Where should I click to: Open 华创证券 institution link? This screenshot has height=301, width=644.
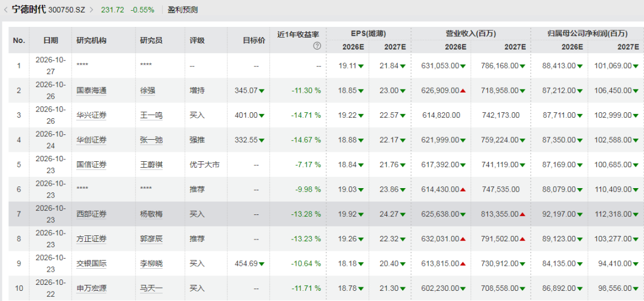coord(91,140)
